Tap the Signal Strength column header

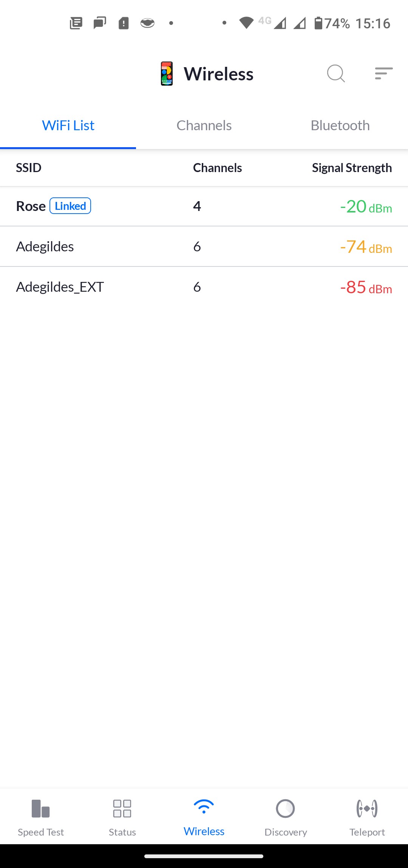pyautogui.click(x=352, y=168)
